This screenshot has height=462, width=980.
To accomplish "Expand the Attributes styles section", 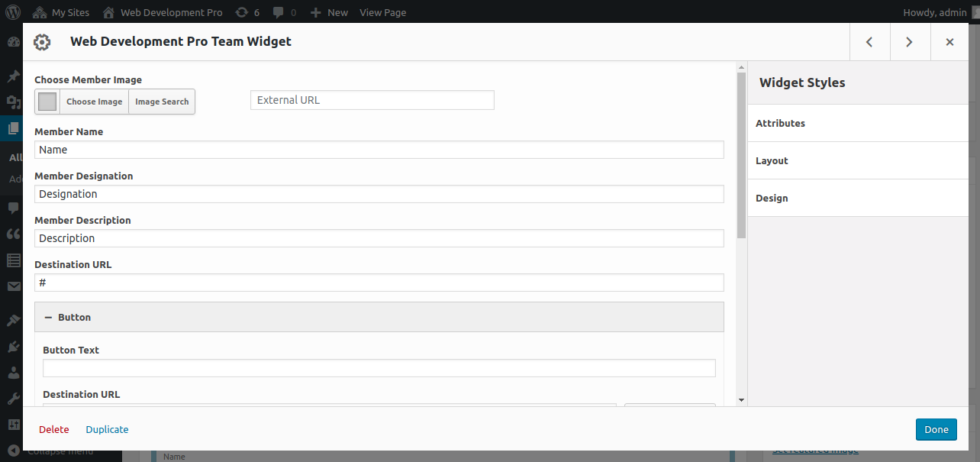I will 858,123.
